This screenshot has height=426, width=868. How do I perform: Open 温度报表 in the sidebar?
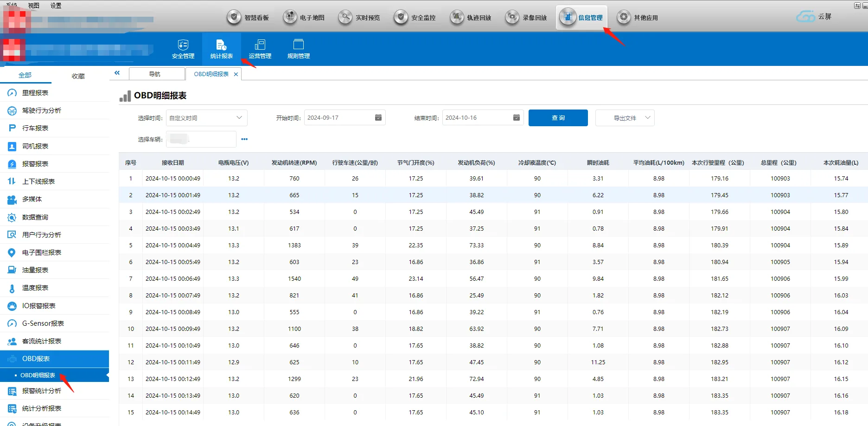point(55,288)
